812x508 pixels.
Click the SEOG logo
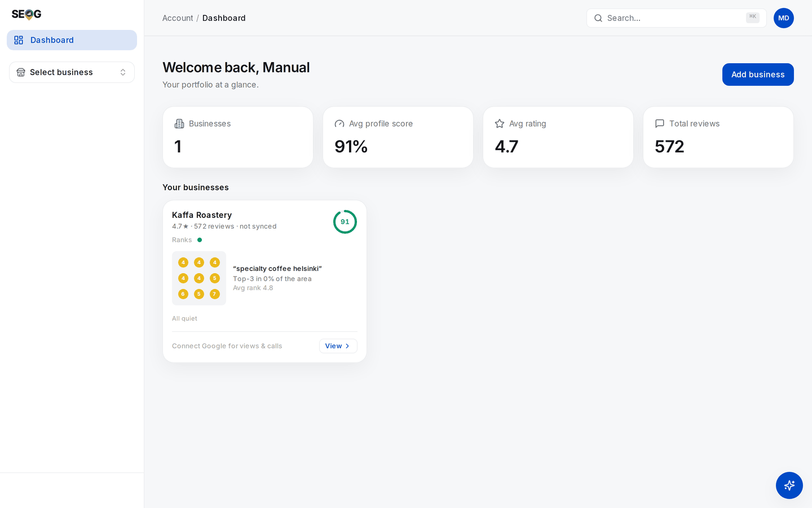(x=27, y=14)
